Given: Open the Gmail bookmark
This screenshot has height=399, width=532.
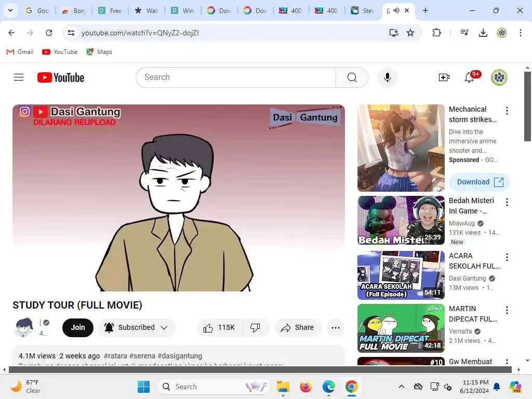Looking at the screenshot, I should tap(20, 52).
